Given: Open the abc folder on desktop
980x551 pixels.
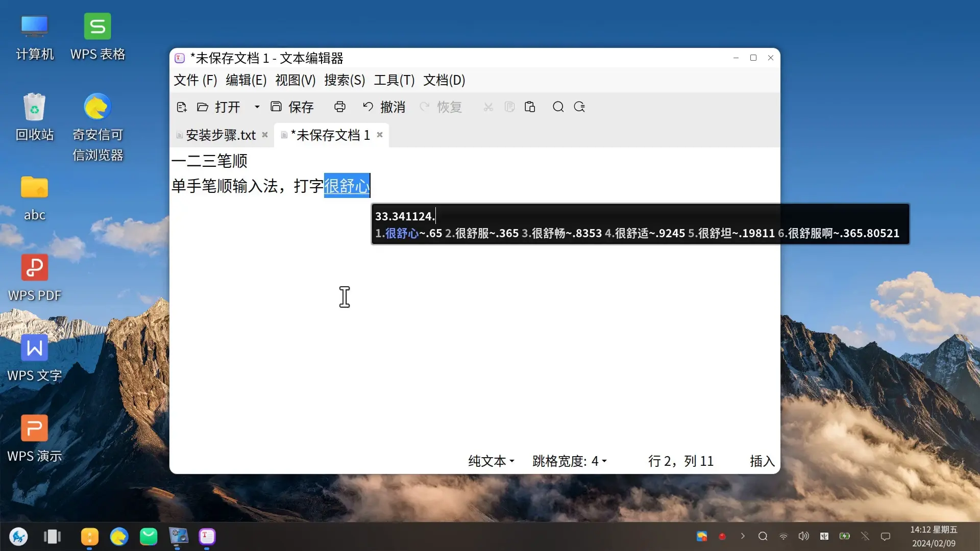Looking at the screenshot, I should tap(34, 199).
